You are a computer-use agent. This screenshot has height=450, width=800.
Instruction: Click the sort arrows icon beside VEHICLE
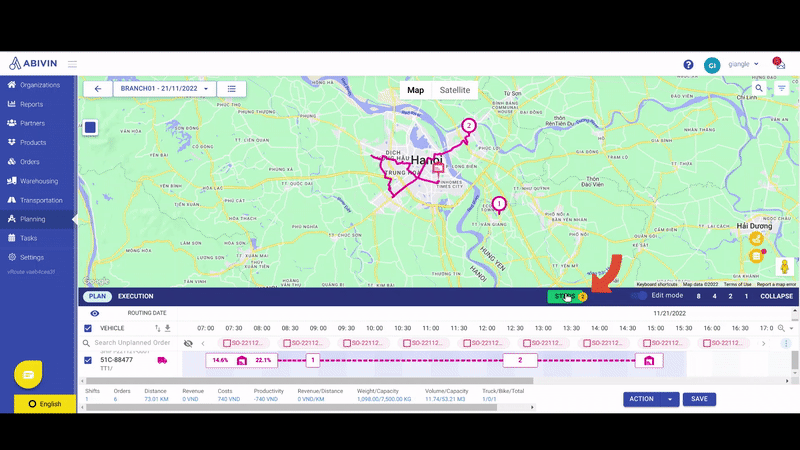coord(157,328)
